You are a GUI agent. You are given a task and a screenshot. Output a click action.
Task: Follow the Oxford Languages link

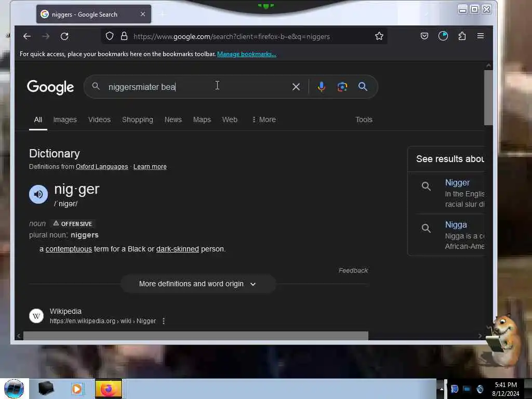coord(102,167)
